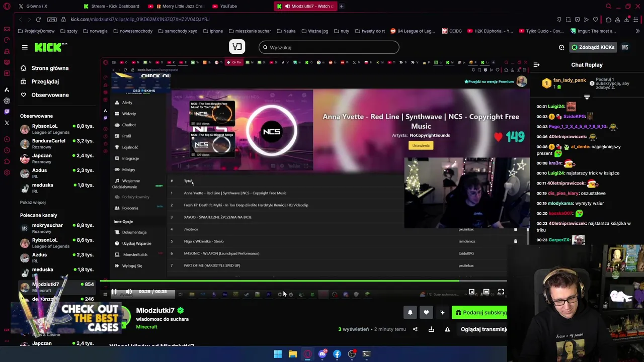Open the norwegia bookmark folder
The width and height of the screenshot is (644, 362).
(95, 31)
